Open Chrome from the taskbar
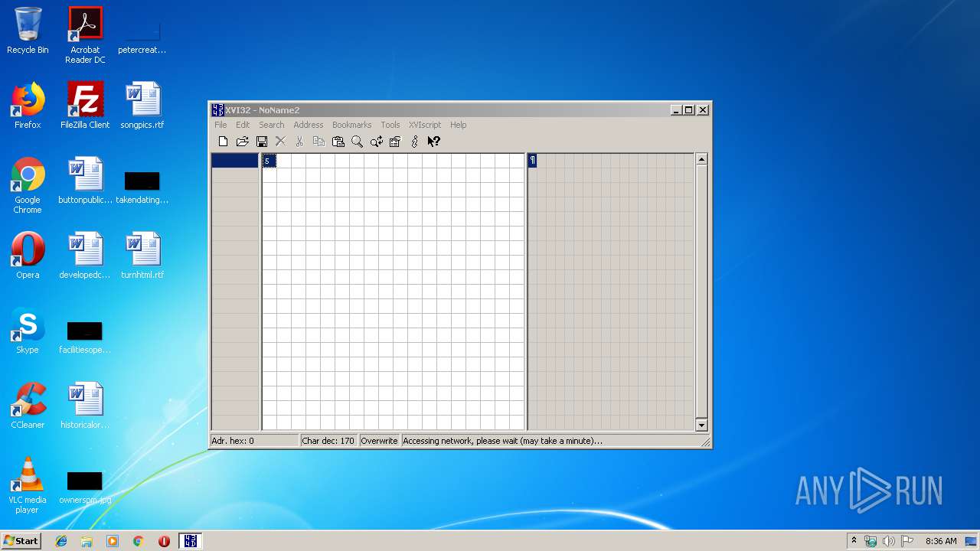Image resolution: width=980 pixels, height=551 pixels. point(138,541)
